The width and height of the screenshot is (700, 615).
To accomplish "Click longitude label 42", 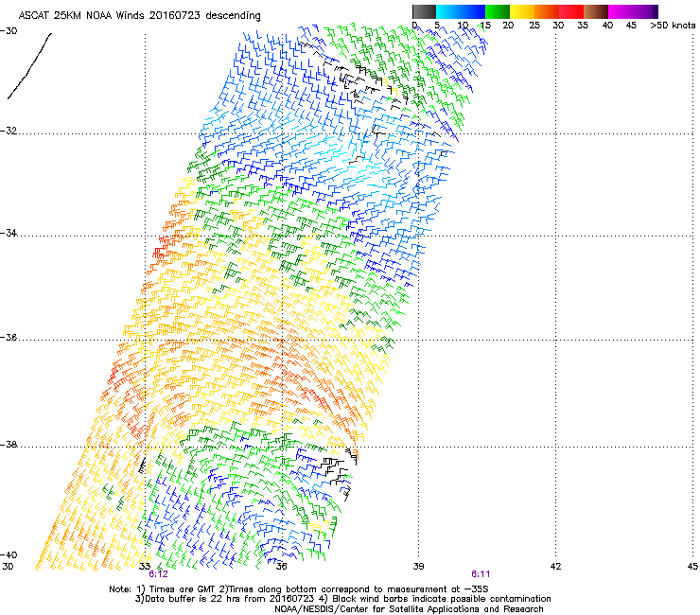I will coord(555,567).
